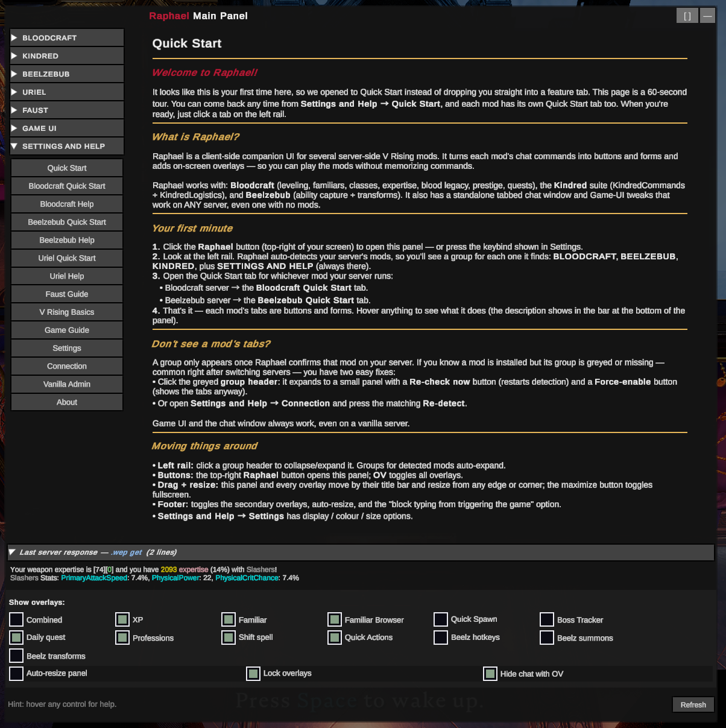Click the 'Your first minute' heading

pyautogui.click(x=192, y=228)
